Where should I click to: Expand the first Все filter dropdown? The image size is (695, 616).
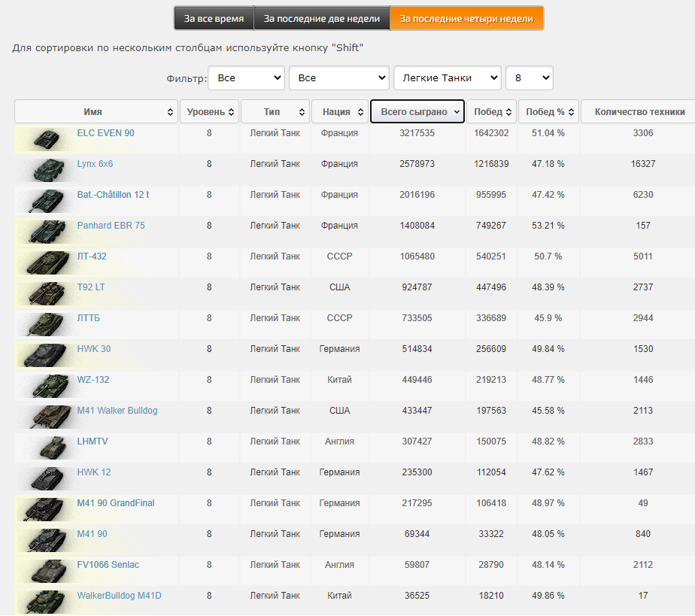click(245, 77)
